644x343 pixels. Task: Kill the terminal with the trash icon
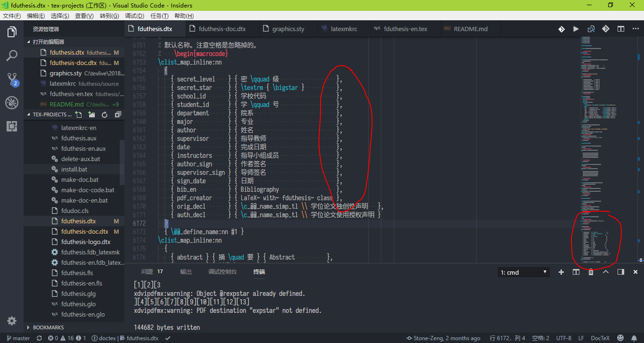pos(591,272)
